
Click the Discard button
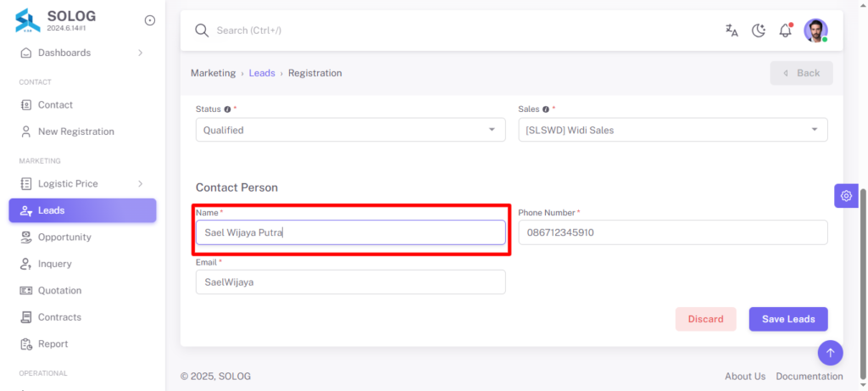tap(706, 319)
